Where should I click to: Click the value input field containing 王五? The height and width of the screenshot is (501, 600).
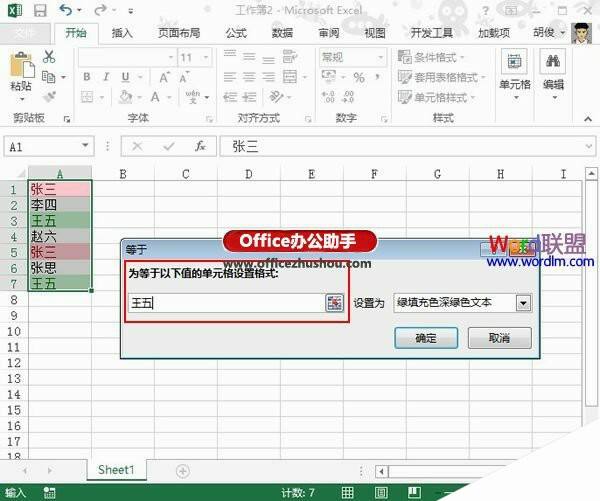[x=227, y=303]
